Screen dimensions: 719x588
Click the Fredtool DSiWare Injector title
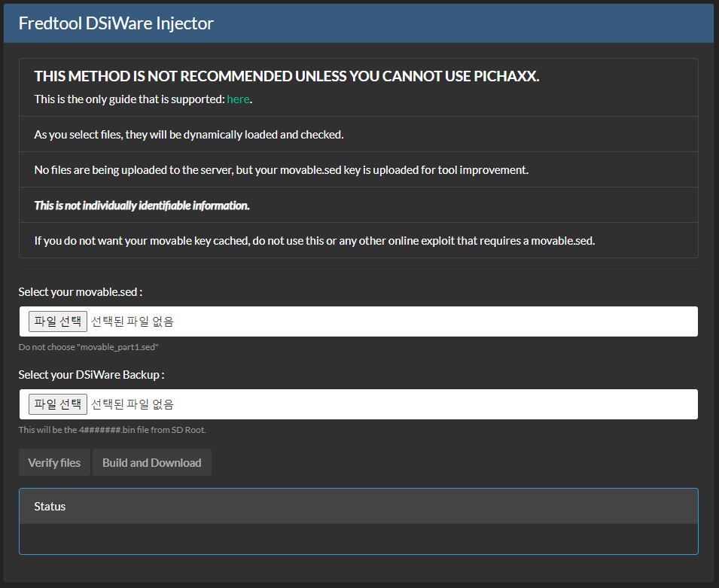116,23
